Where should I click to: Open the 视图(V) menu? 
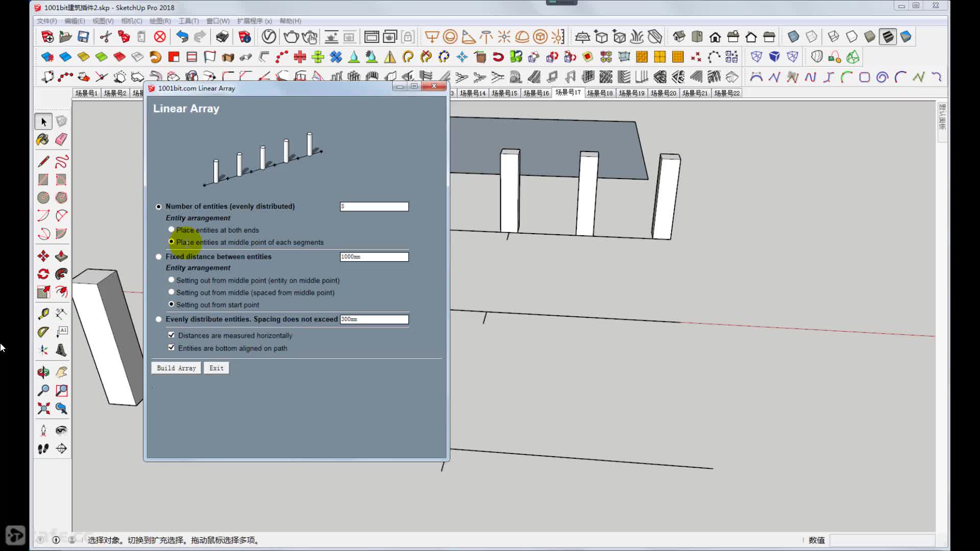[x=103, y=21]
